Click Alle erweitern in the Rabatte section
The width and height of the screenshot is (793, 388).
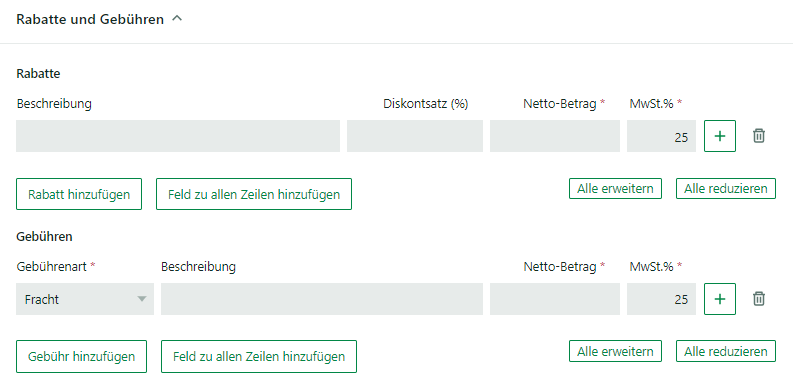pyautogui.click(x=615, y=188)
